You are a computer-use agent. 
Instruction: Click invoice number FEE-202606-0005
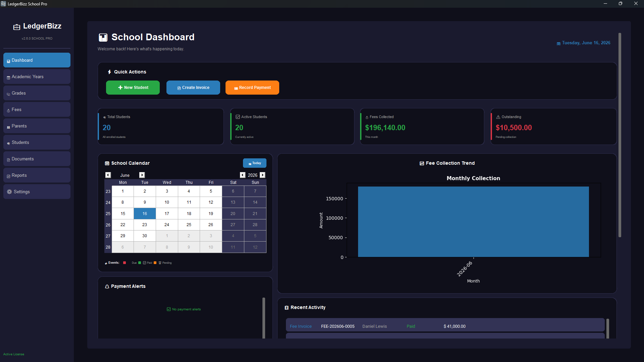coord(338,326)
